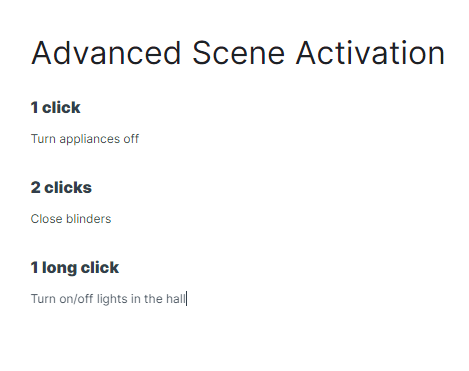Click the word 'clicks' in the second heading
469x371 pixels.
(x=68, y=188)
